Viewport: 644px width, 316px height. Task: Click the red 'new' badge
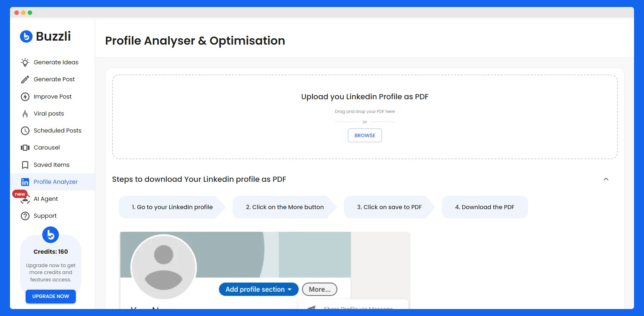pos(20,194)
